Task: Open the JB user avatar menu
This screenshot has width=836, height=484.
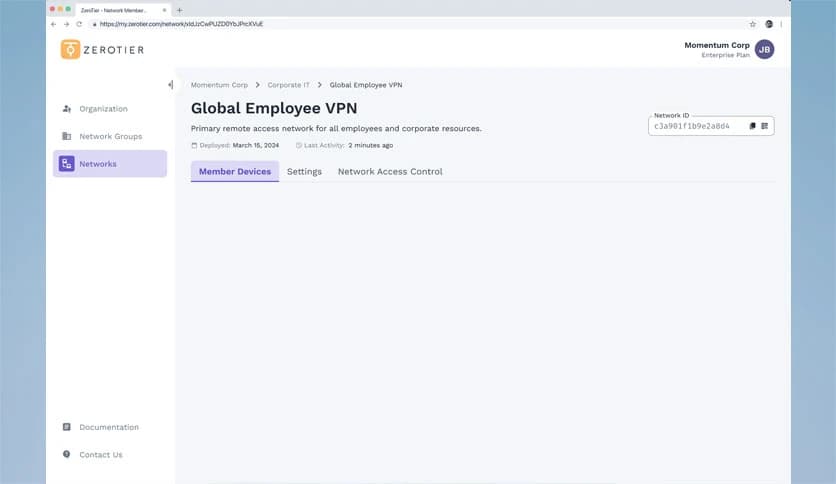Action: [765, 50]
